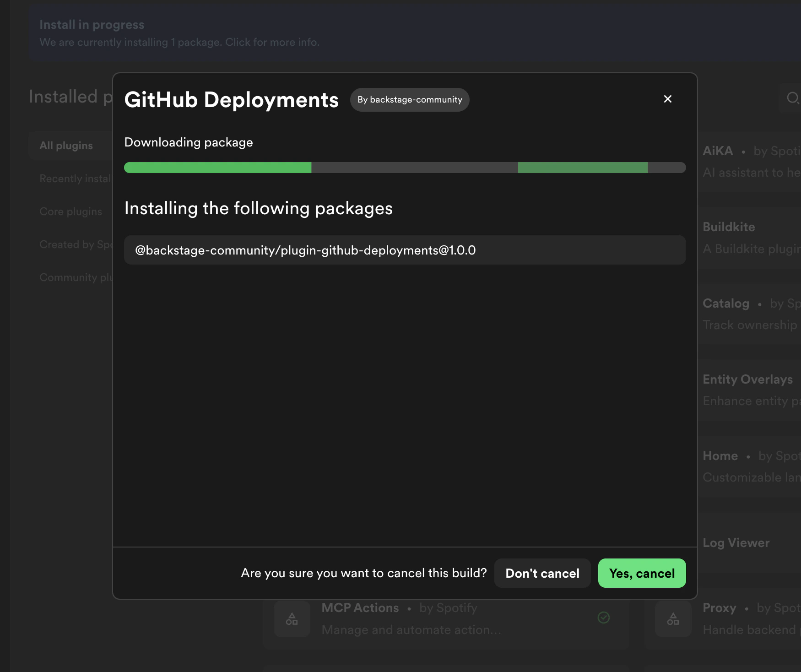Switch to the Core plugins filter

coord(71,211)
